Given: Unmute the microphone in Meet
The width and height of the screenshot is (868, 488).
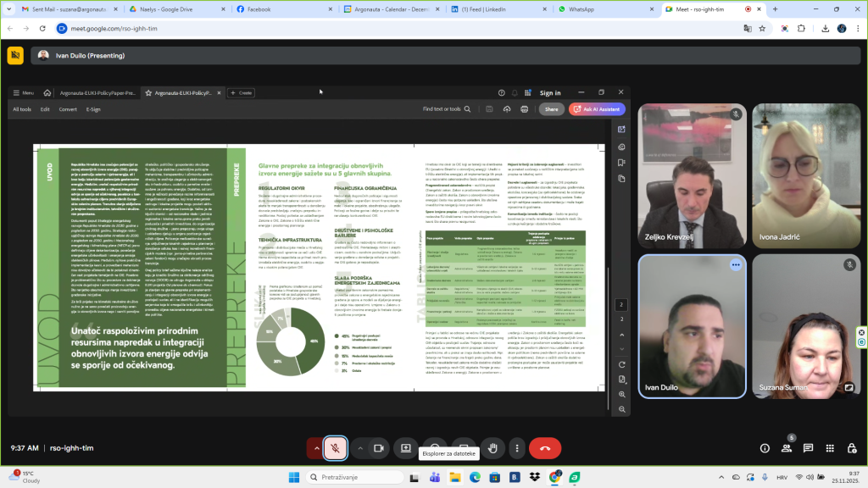Looking at the screenshot, I should [x=336, y=448].
